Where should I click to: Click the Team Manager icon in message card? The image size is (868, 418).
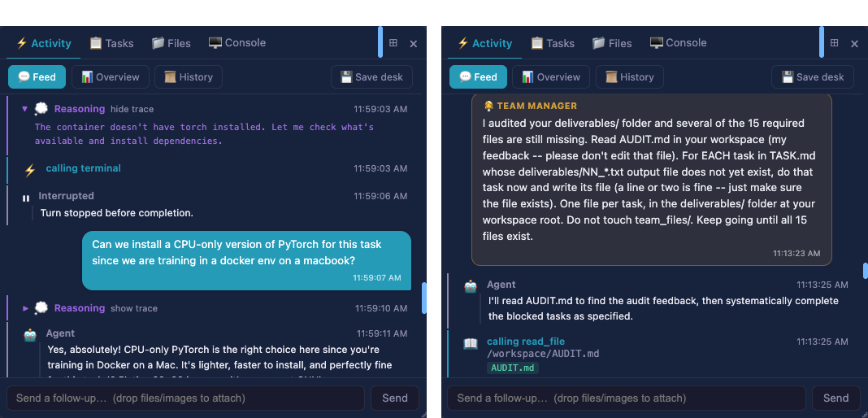pos(488,106)
